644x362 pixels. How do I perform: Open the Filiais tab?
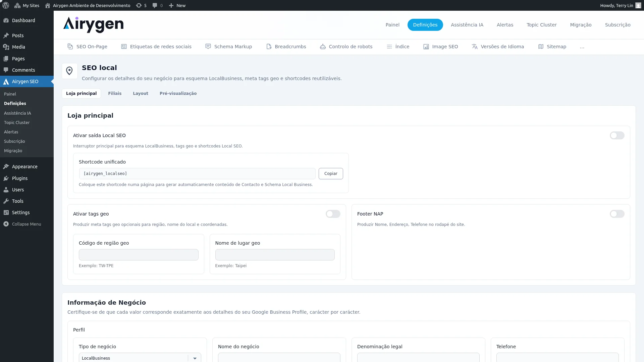(x=115, y=94)
